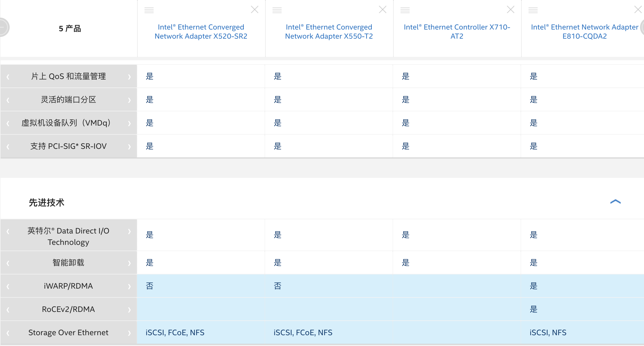
Task: Click left arrow on 灵活的端口分区 row
Action: tap(8, 100)
